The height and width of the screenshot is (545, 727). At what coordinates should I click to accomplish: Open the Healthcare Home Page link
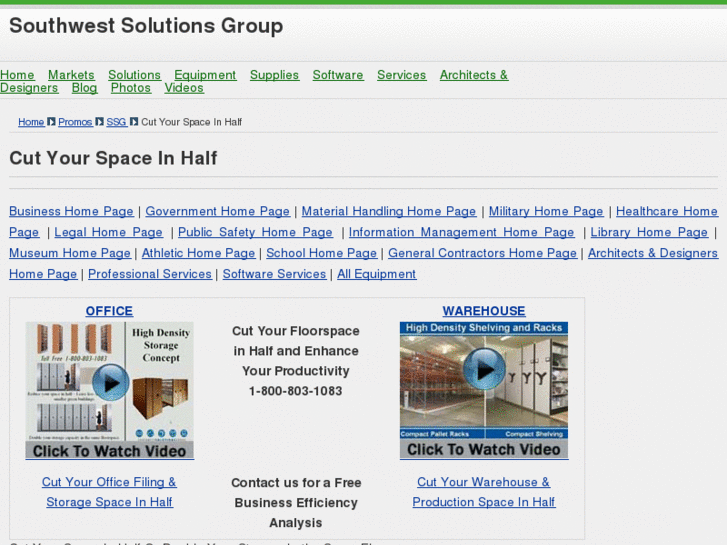[667, 212]
